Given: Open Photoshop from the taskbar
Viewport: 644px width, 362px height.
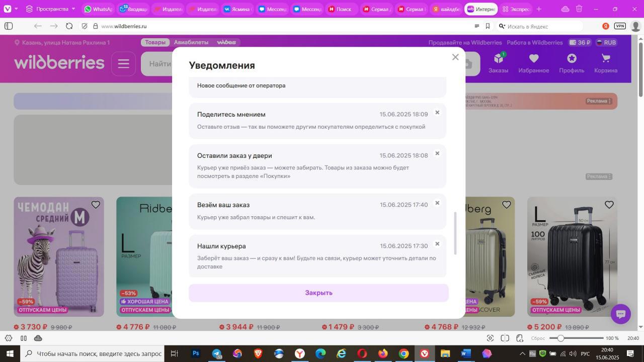Looking at the screenshot, I should (196, 353).
